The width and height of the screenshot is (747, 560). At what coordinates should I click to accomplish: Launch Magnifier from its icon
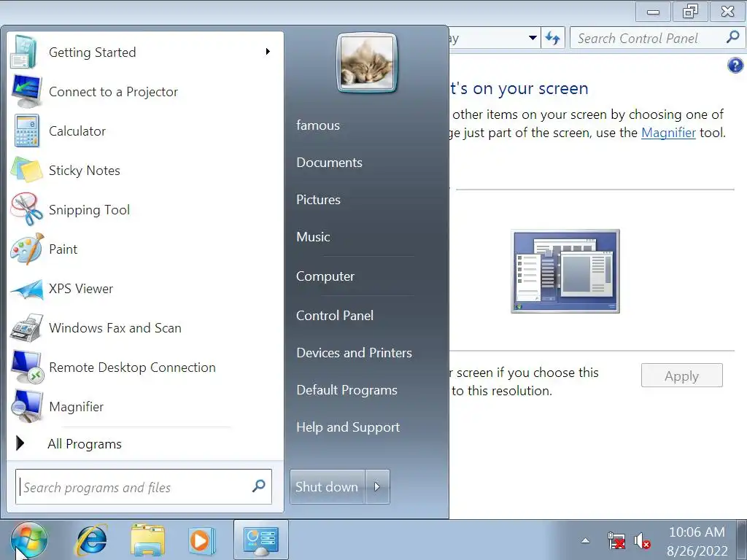click(27, 406)
